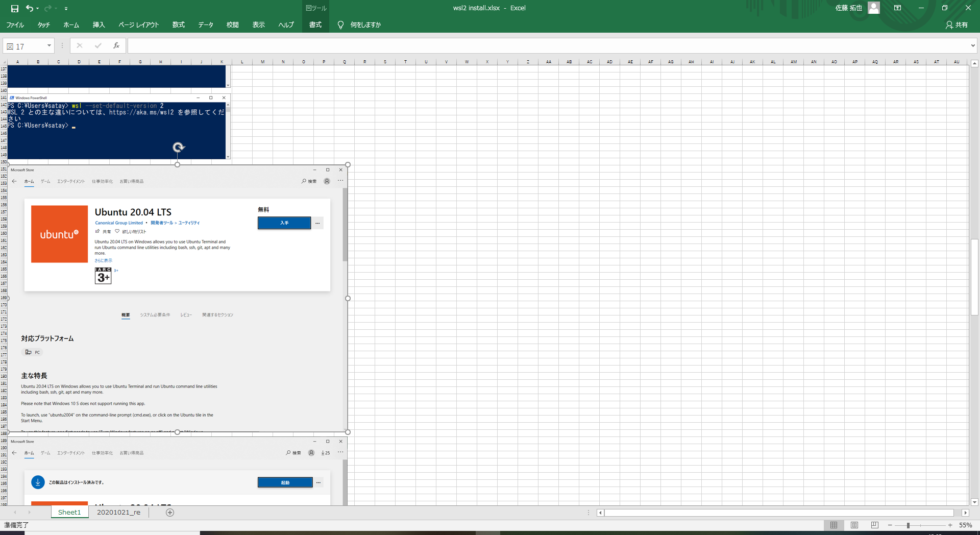Click inside the formula bar input
The height and width of the screenshot is (535, 980).
[548, 46]
